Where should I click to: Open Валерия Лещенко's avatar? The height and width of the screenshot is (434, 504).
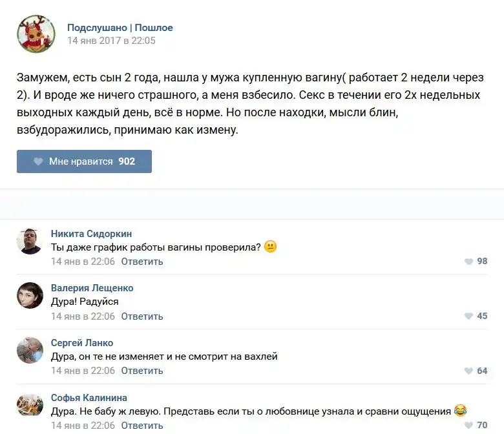coord(30,295)
